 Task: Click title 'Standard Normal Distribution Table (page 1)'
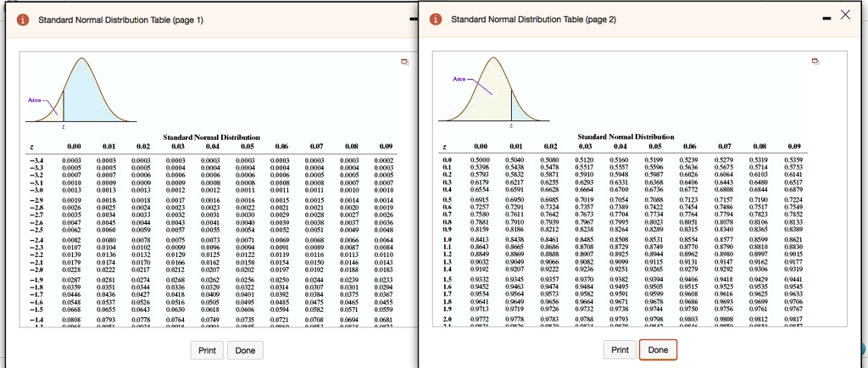(x=120, y=20)
